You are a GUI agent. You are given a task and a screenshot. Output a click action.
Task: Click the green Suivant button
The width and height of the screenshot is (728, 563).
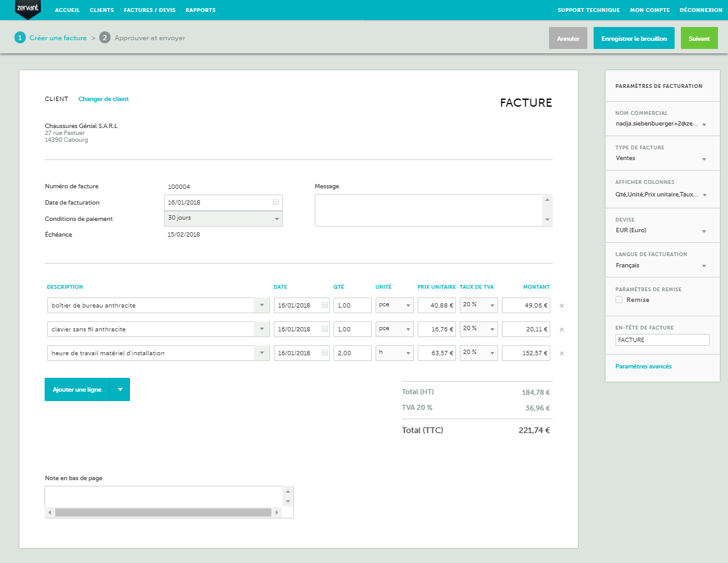pos(698,38)
